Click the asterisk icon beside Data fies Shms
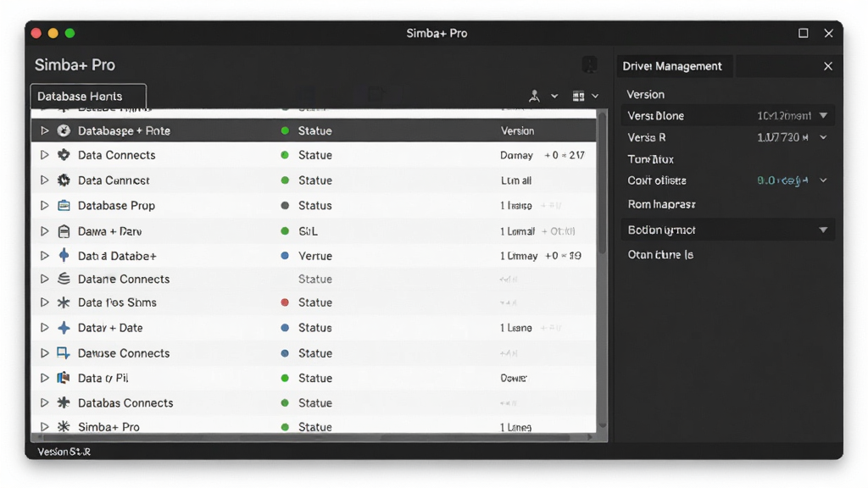Image resolution: width=868 pixels, height=488 pixels. (x=64, y=302)
